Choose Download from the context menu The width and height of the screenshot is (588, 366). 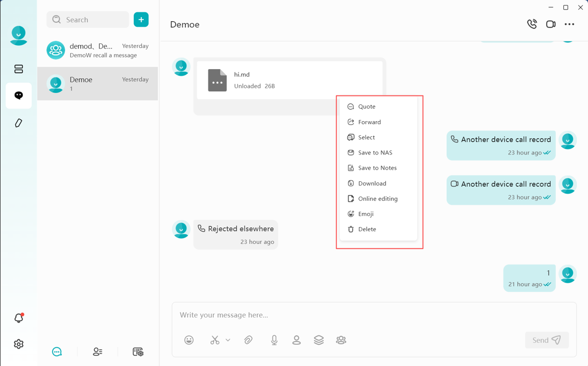[x=378, y=183]
